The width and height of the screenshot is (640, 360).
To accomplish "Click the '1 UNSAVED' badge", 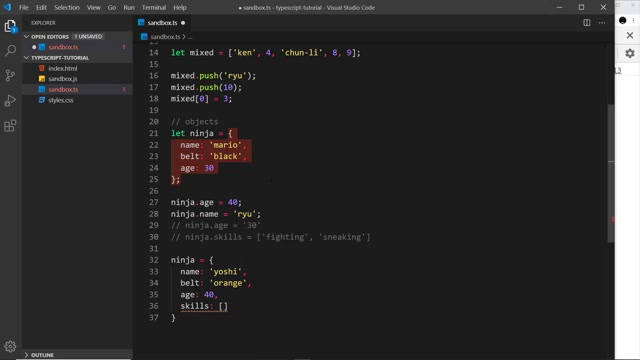I will coord(88,37).
